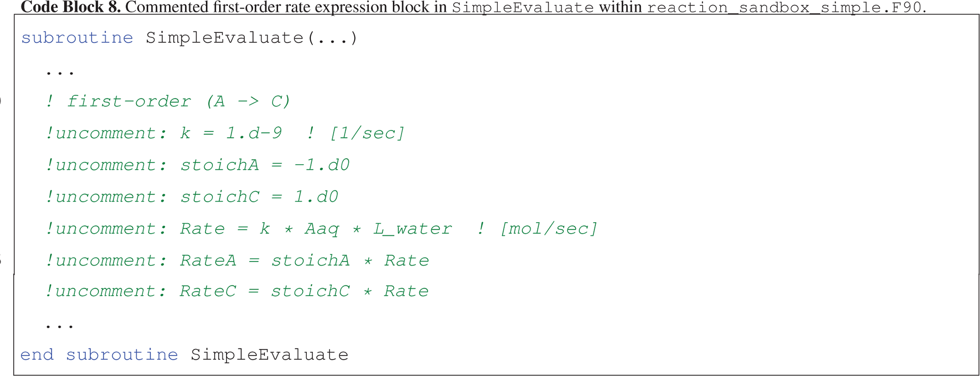Click the "Code Block 8." caption label

(71, 7)
